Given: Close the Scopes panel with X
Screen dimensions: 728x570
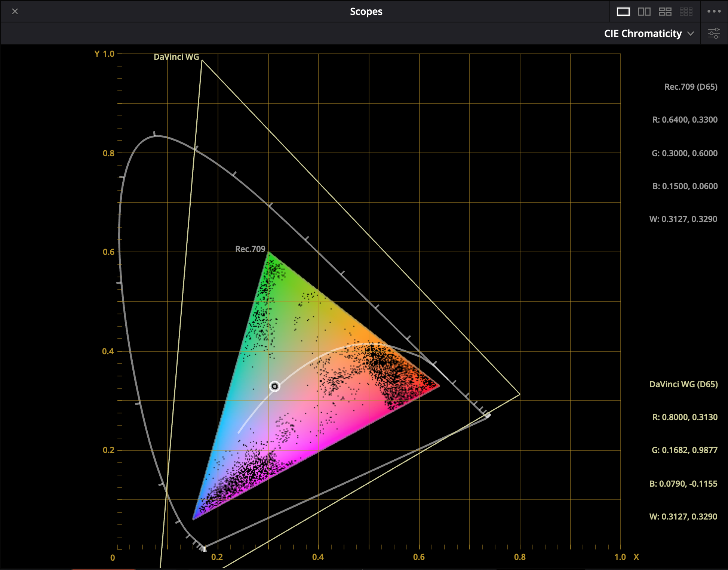Looking at the screenshot, I should click(15, 12).
